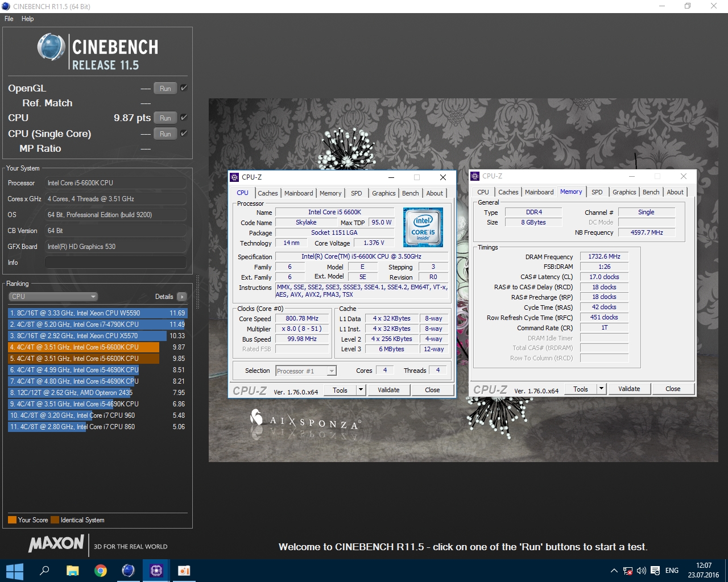The width and height of the screenshot is (728, 582).
Task: Open SPD tab in the CPU window
Action: [357, 193]
